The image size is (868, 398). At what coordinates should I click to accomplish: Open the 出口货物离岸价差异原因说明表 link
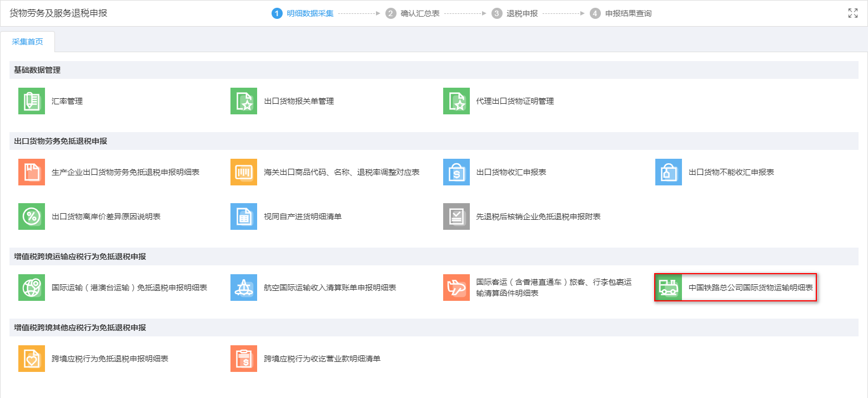[x=106, y=216]
